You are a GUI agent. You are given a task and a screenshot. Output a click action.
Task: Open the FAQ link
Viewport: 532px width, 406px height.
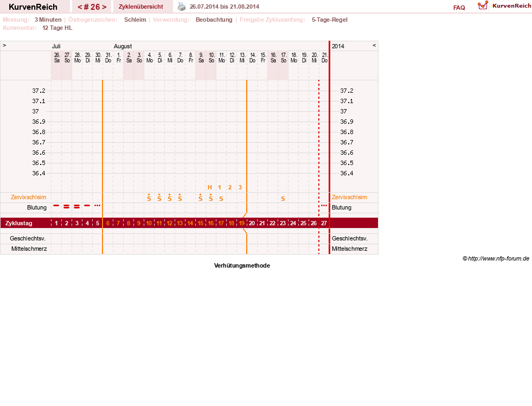click(459, 8)
